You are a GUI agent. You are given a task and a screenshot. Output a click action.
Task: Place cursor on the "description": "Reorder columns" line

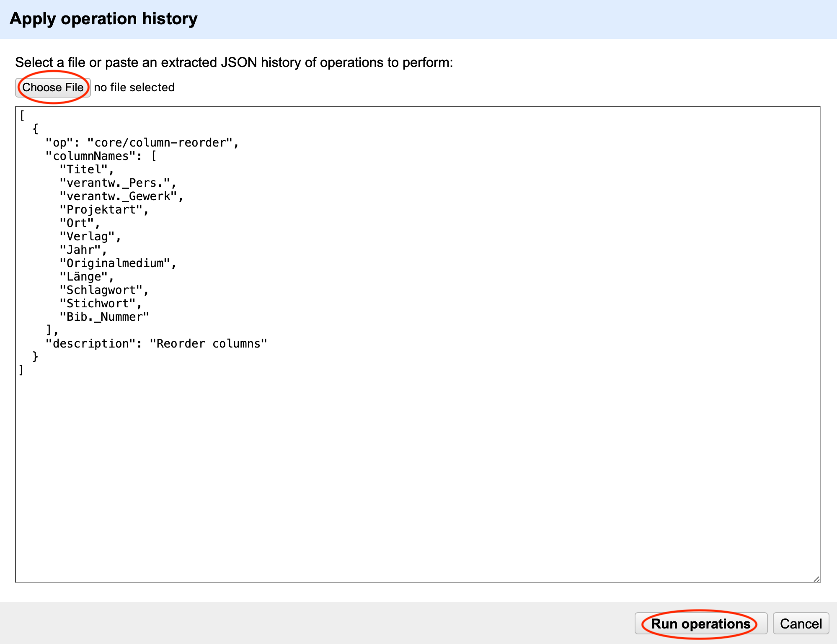pyautogui.click(x=156, y=344)
